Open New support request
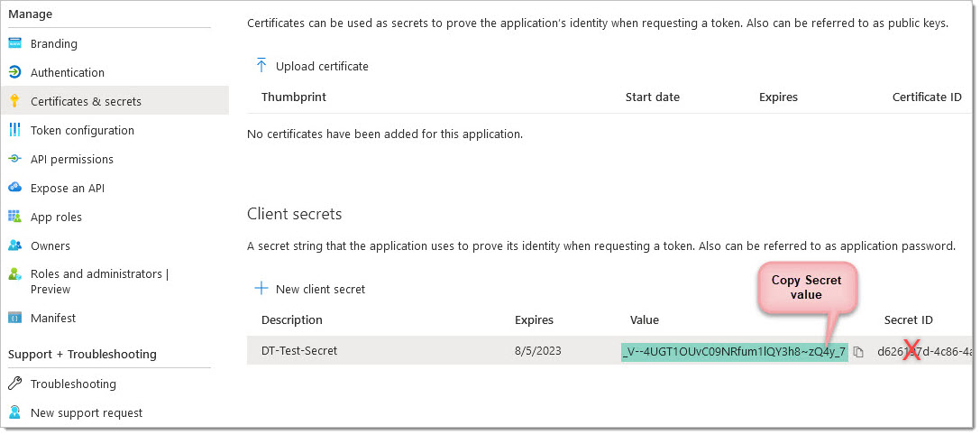980x435 pixels. [87, 413]
